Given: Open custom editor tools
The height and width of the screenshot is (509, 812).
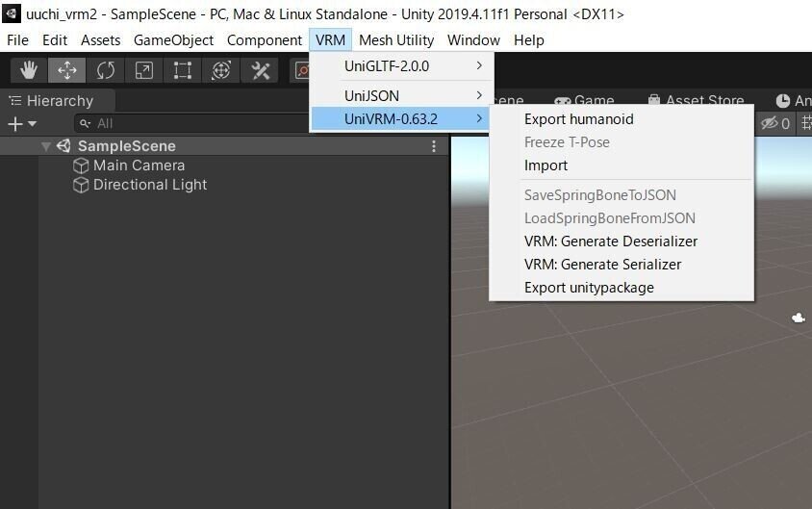Looking at the screenshot, I should 260,70.
